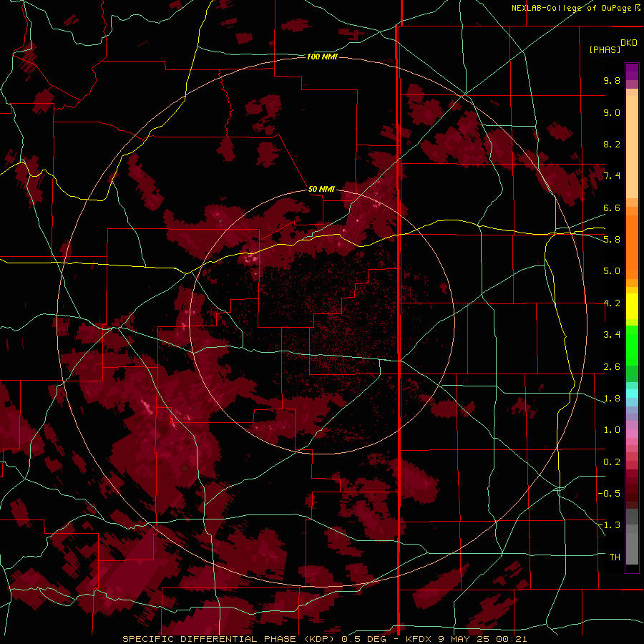Select the 5.0 legend value
This screenshot has width=644, height=644.
612,271
